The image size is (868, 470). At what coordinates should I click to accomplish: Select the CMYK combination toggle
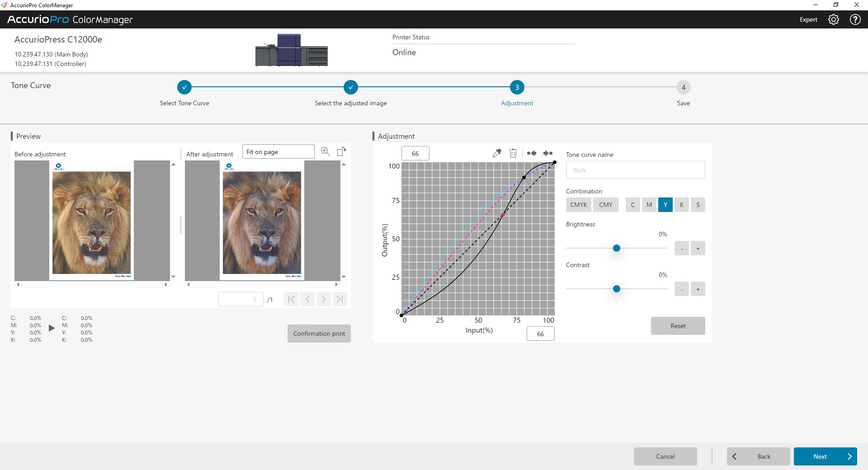pos(579,205)
